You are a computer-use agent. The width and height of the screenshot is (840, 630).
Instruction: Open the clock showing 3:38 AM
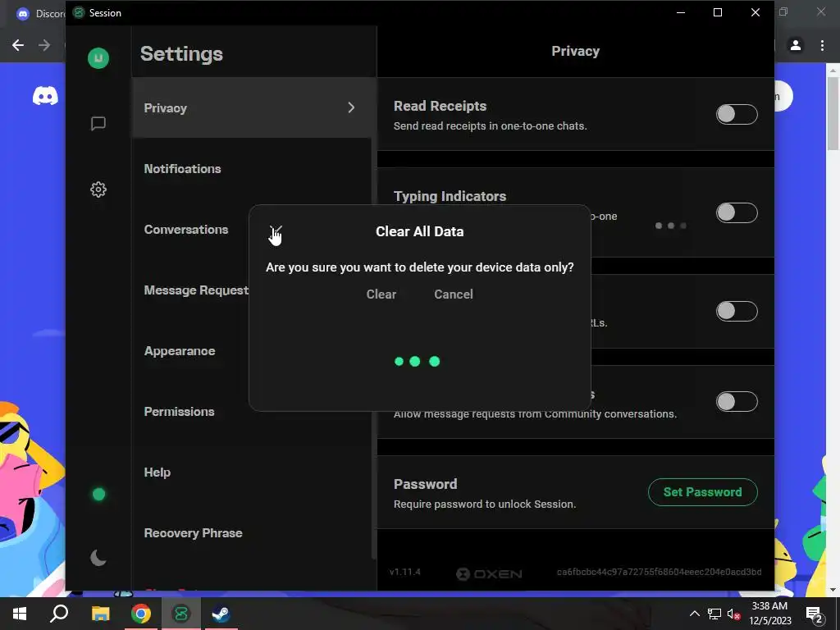click(769, 614)
